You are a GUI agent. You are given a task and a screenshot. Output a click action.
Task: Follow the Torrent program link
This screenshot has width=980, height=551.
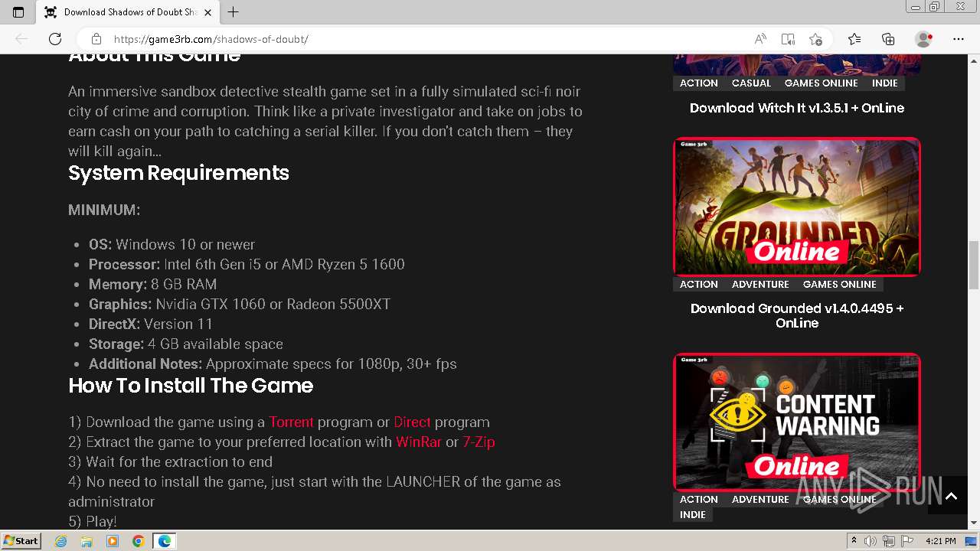(291, 422)
